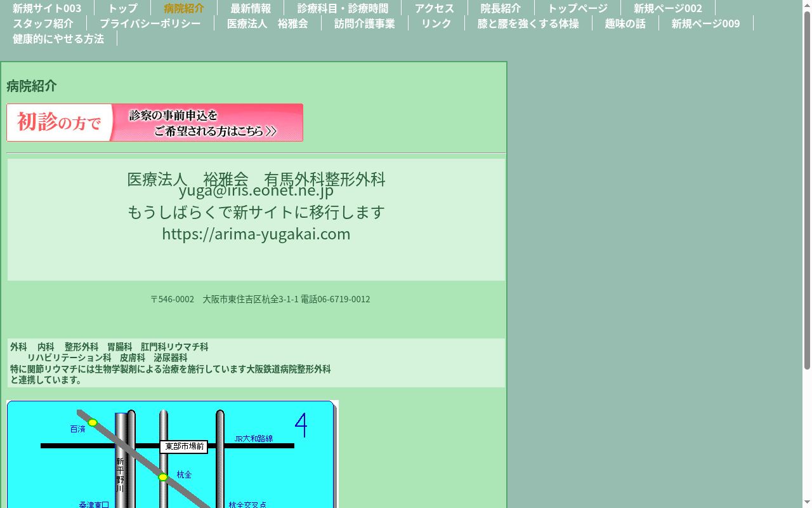Open the 趣味の話 page
The width and height of the screenshot is (812, 508).
click(625, 23)
